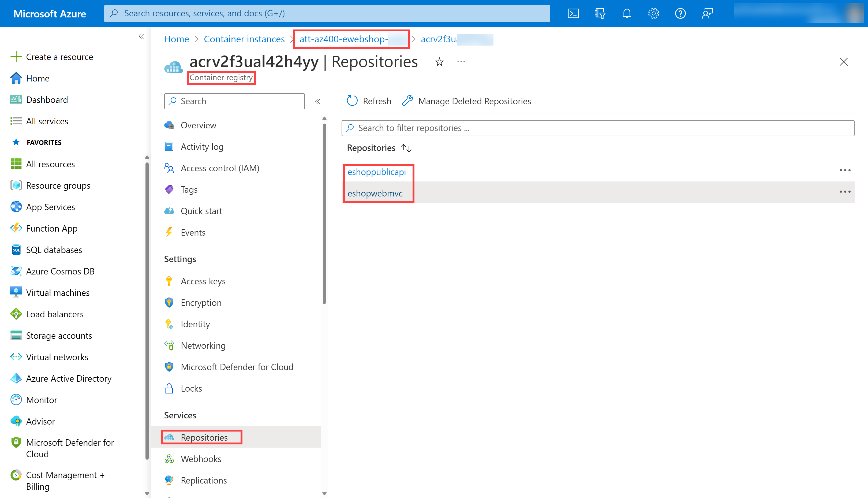
Task: Open the portal settings gear
Action: point(653,13)
